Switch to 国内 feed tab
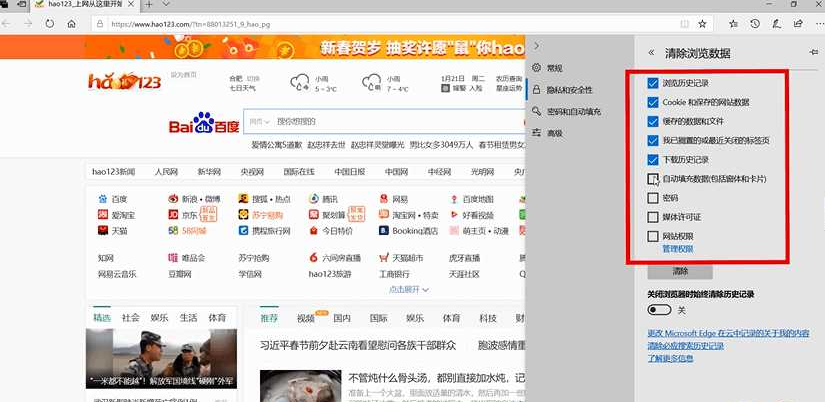Viewport: 825px width, 402px height. [342, 318]
